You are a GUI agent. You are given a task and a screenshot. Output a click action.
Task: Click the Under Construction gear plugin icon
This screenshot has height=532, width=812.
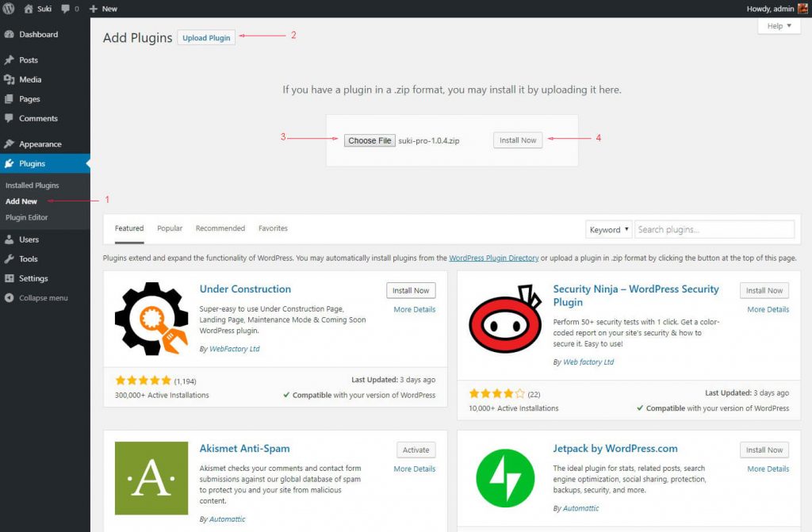tap(151, 319)
